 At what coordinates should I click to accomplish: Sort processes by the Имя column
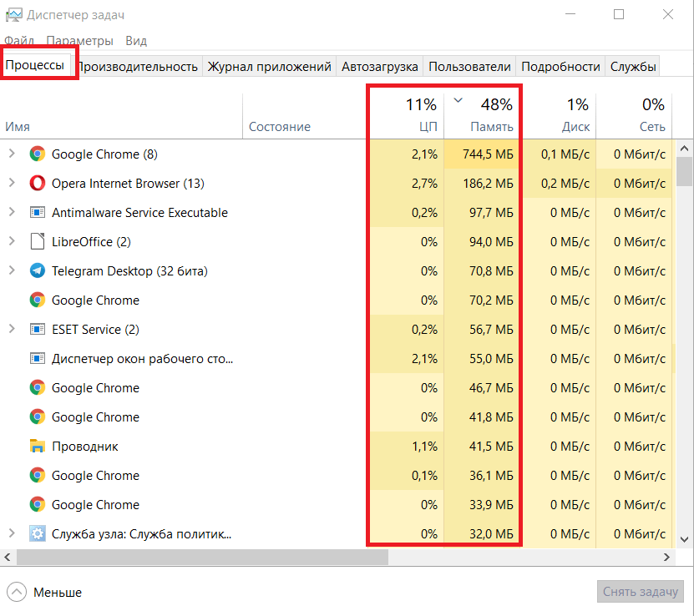[121, 116]
